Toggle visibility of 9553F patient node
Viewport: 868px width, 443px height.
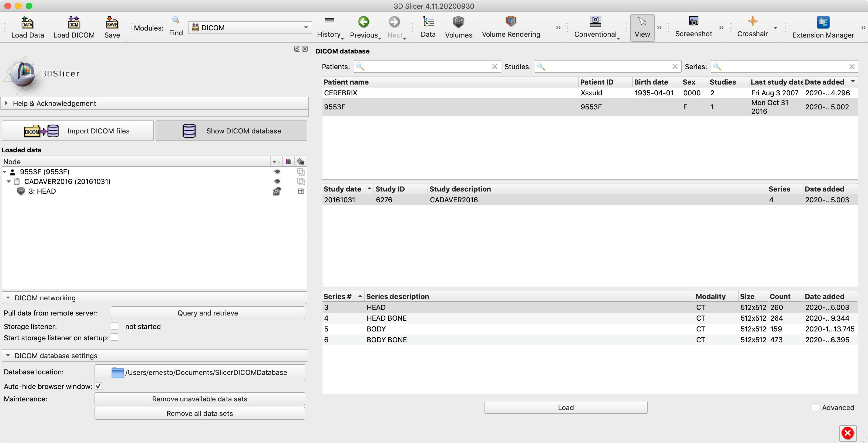tap(277, 172)
